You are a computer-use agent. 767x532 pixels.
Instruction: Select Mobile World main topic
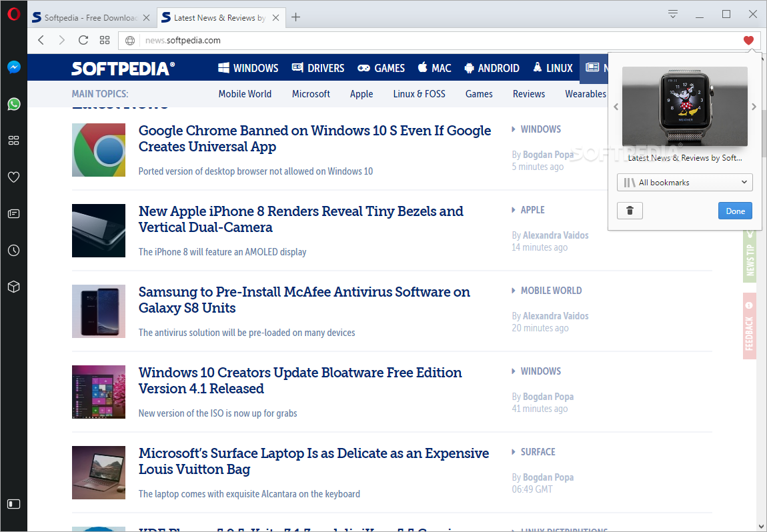click(x=245, y=94)
